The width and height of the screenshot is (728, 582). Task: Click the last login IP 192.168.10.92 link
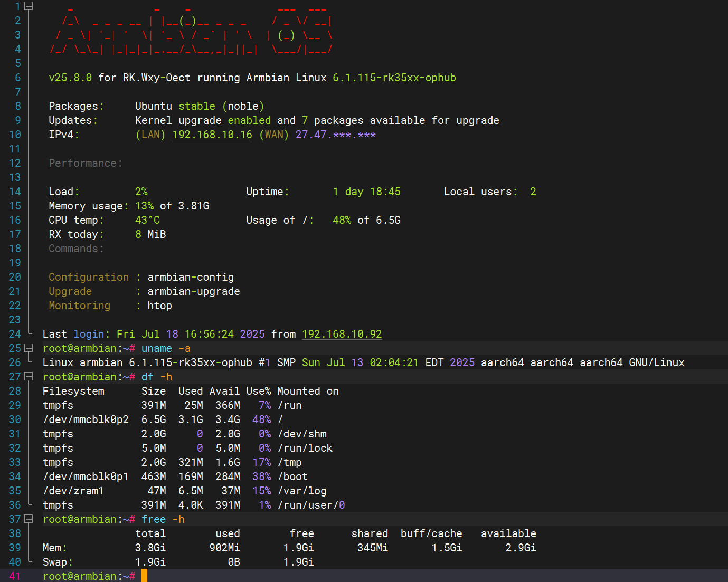[342, 335]
